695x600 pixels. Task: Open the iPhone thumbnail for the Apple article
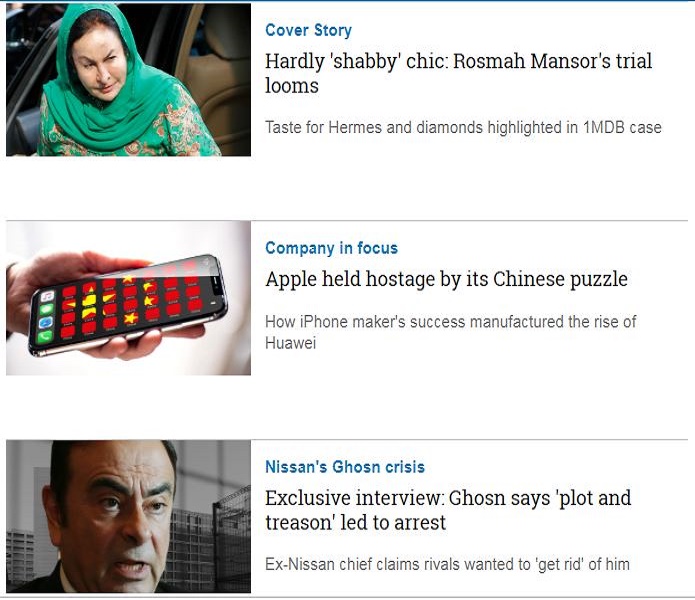pos(129,298)
